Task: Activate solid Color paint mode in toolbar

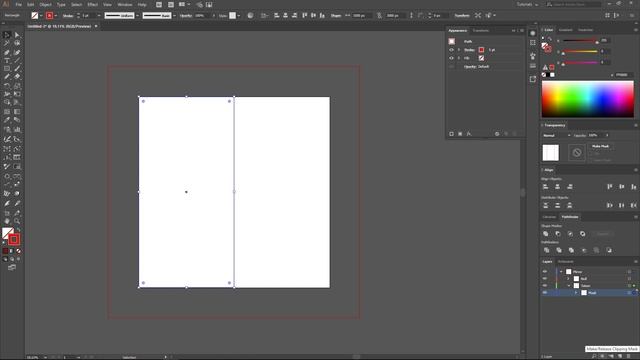Action: pyautogui.click(x=5, y=251)
